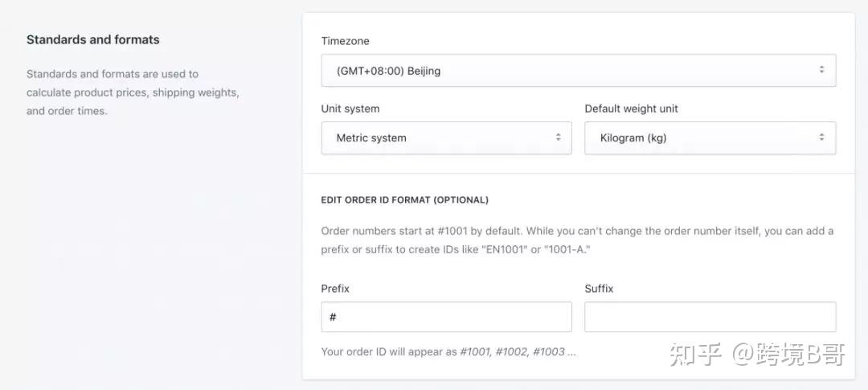Click the Unit system label

pos(350,109)
